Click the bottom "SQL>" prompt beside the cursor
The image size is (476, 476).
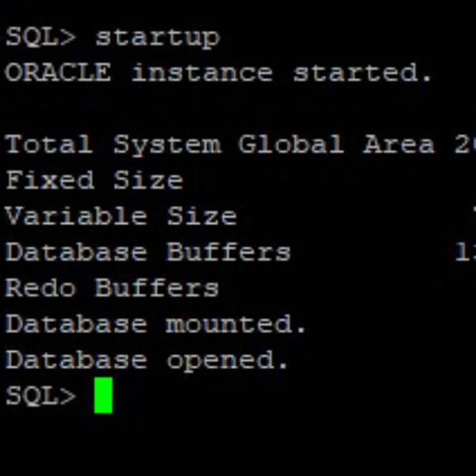click(x=40, y=396)
